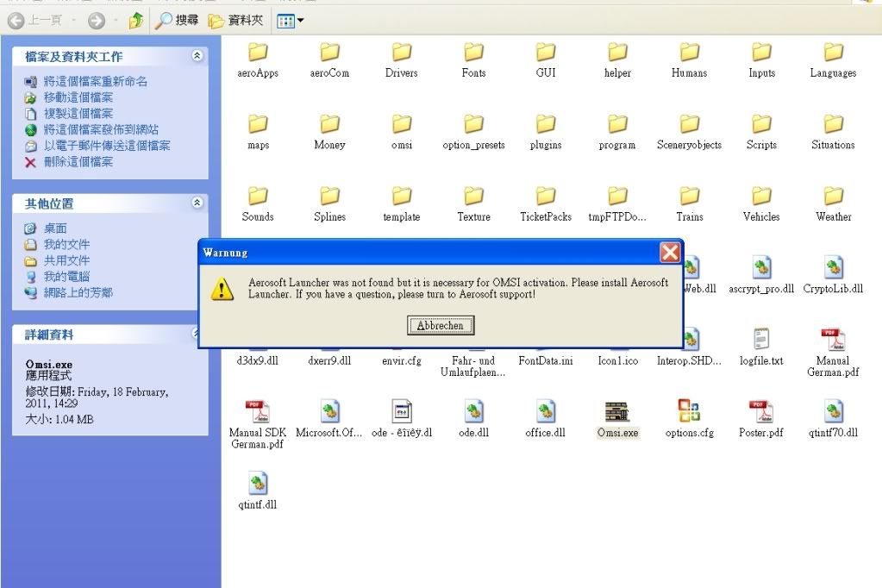Close the Warnung dialog

point(670,253)
